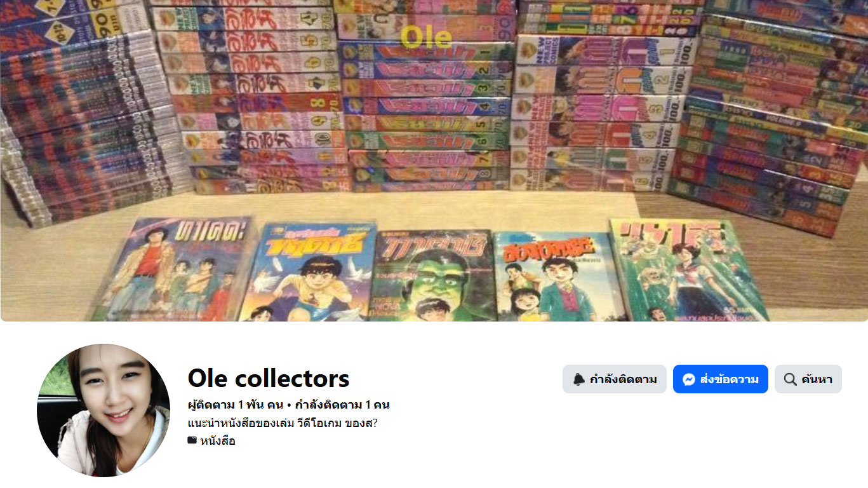Click the bell icon on the following button
The height and width of the screenshot is (488, 868).
tap(578, 379)
